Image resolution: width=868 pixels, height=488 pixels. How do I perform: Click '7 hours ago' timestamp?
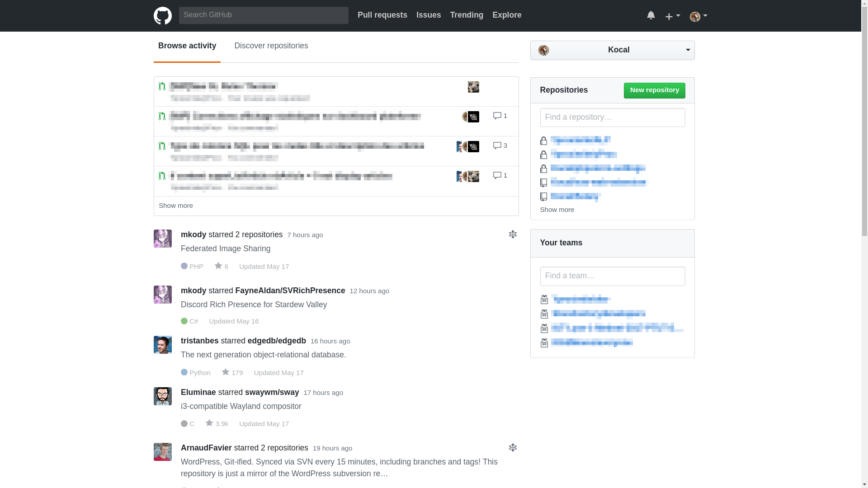tap(305, 235)
